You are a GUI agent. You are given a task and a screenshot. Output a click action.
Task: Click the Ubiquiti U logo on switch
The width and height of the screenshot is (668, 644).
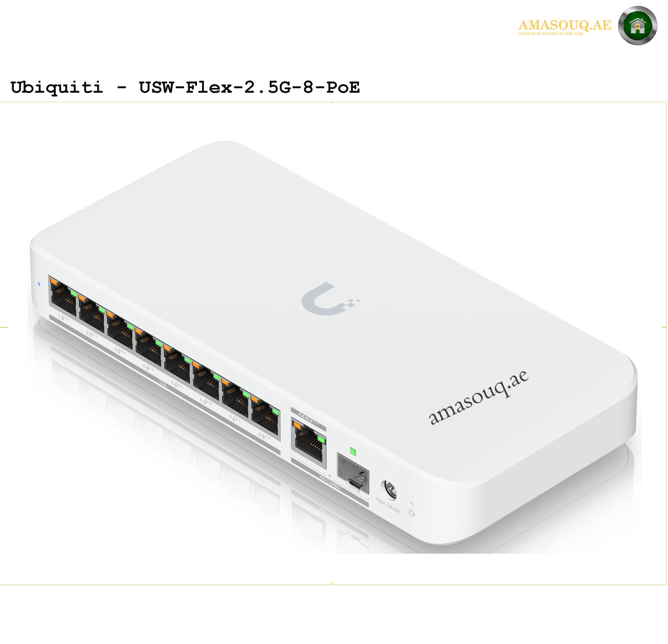point(330,299)
